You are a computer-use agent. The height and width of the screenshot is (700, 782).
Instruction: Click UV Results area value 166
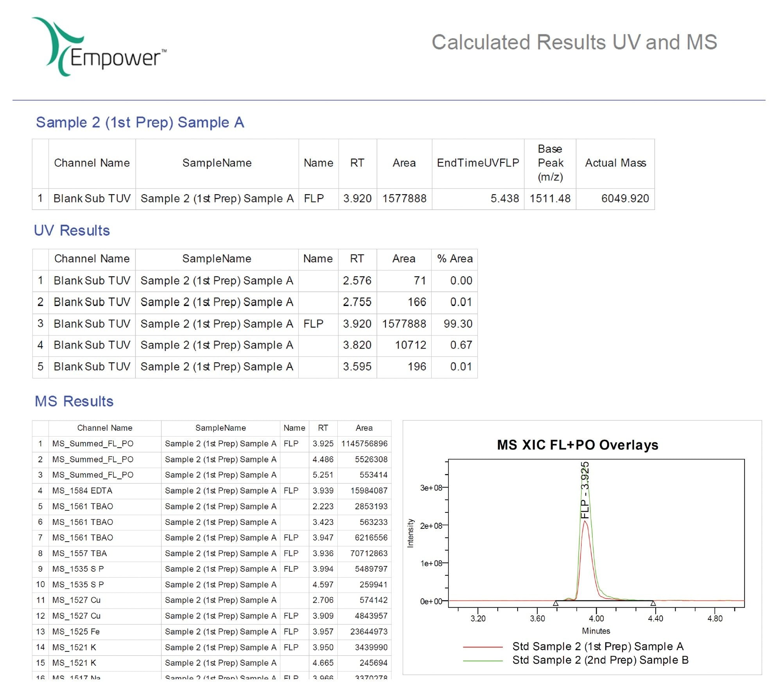pyautogui.click(x=417, y=302)
